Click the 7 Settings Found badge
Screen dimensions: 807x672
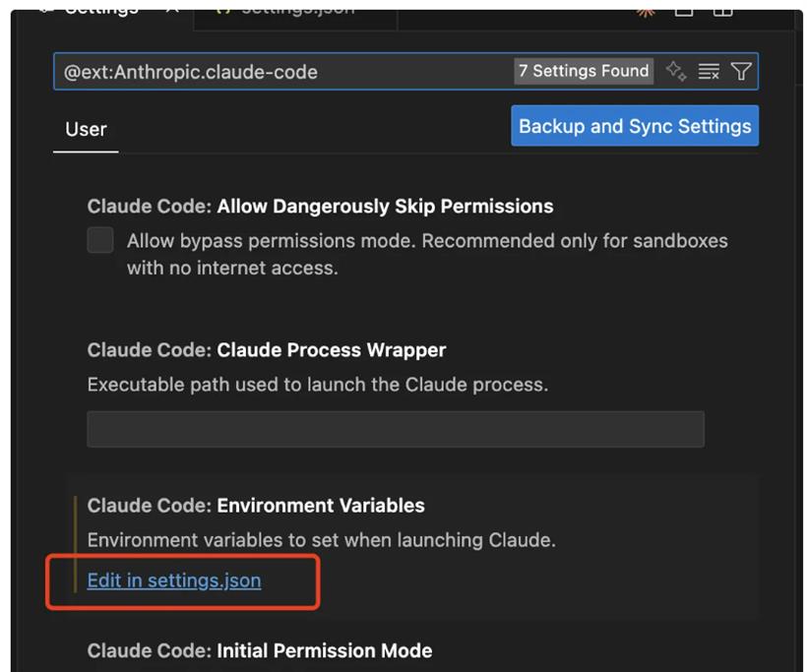click(584, 71)
